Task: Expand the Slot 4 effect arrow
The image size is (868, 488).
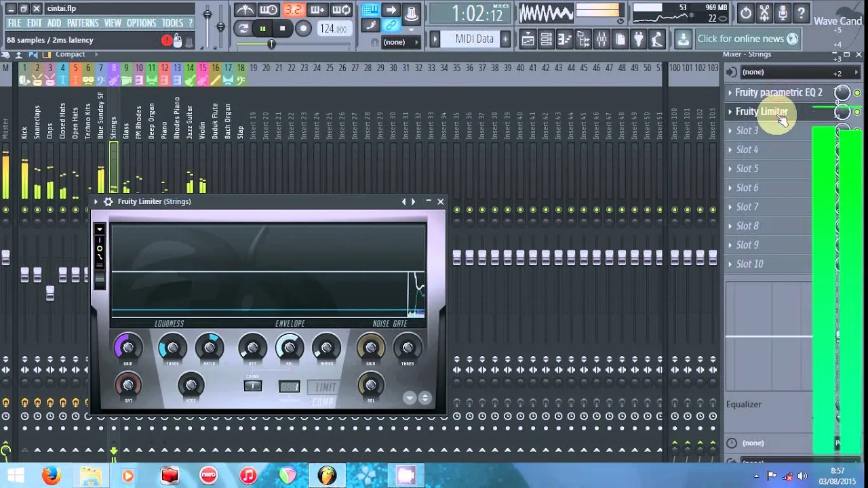Action: [730, 150]
